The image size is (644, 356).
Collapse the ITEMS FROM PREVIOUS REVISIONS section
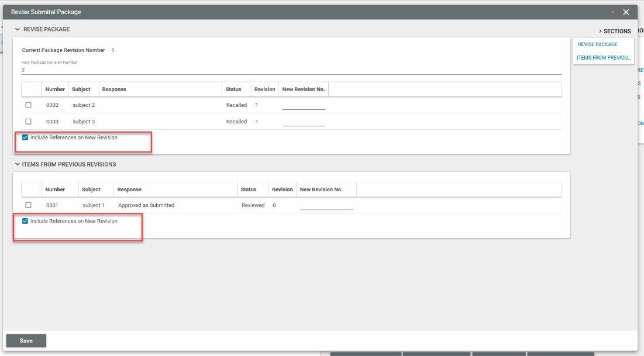point(18,164)
